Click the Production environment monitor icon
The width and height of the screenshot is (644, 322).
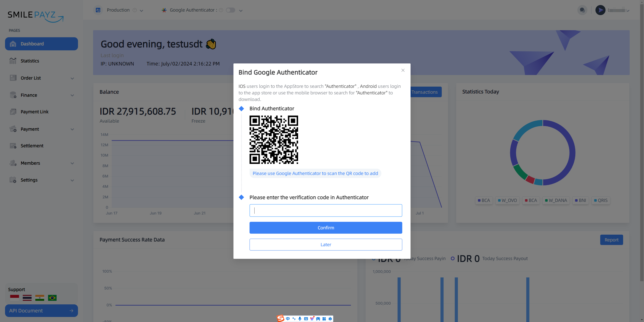[x=98, y=10]
